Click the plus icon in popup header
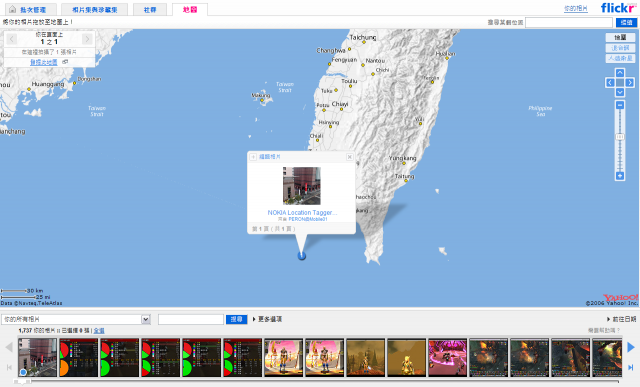 (x=253, y=157)
